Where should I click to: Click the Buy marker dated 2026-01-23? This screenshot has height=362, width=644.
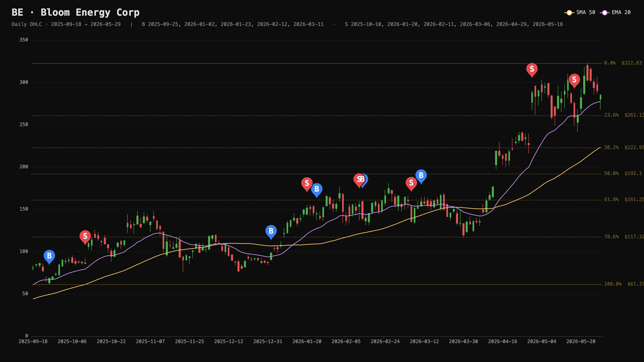[x=317, y=190]
